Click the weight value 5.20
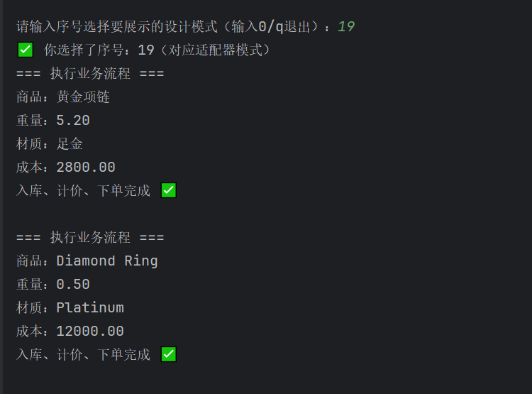 (73, 121)
